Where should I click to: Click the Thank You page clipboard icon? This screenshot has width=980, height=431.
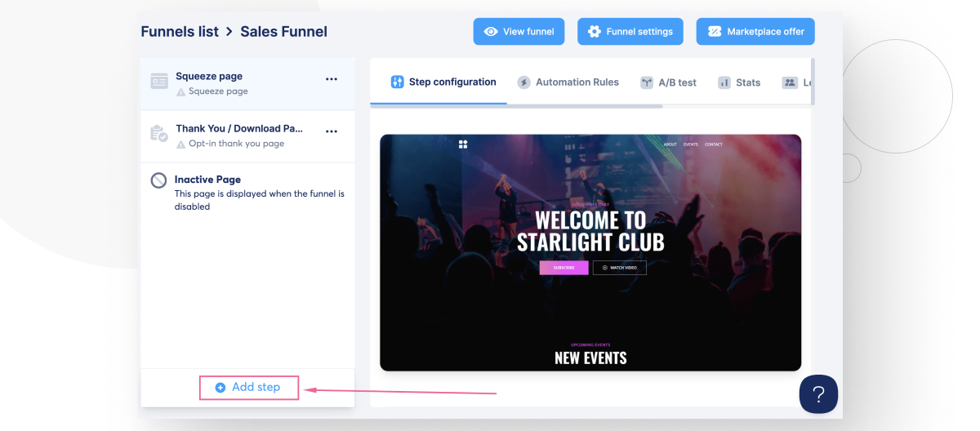click(159, 134)
